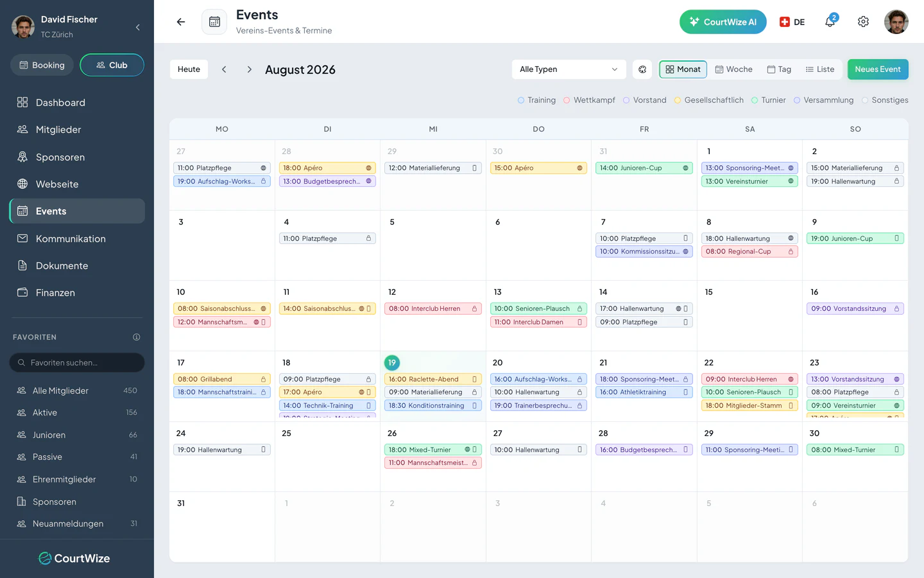
Task: Go to the previous month
Action: tap(224, 69)
